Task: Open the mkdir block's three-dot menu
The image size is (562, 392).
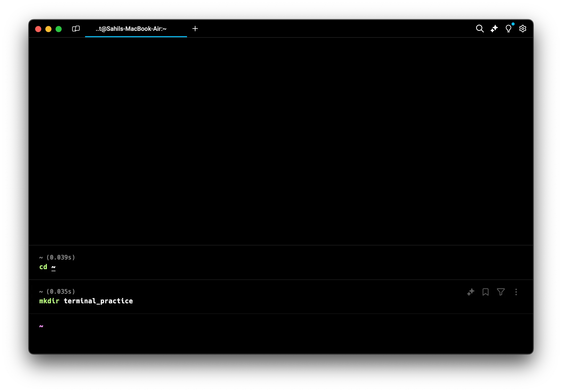Action: click(x=516, y=292)
